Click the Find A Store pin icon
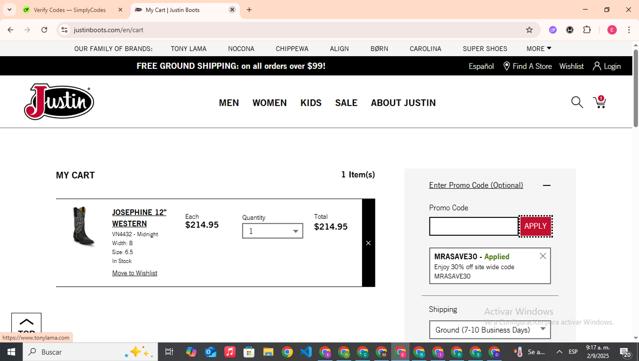The image size is (639, 361). 506,66
